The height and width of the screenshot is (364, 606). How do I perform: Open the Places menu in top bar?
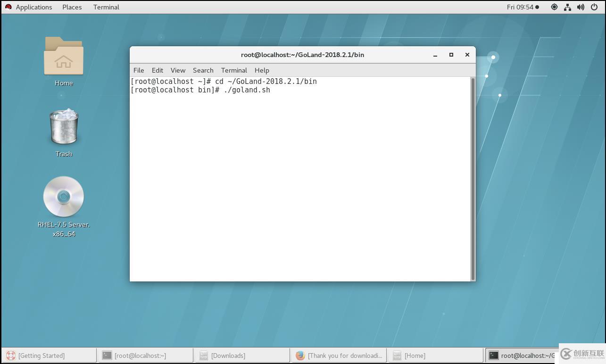coord(72,7)
